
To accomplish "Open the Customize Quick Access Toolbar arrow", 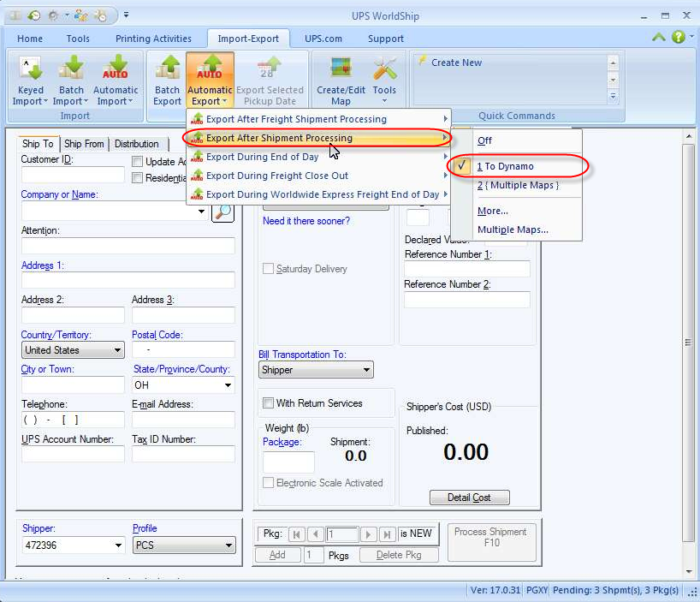I will (x=127, y=15).
